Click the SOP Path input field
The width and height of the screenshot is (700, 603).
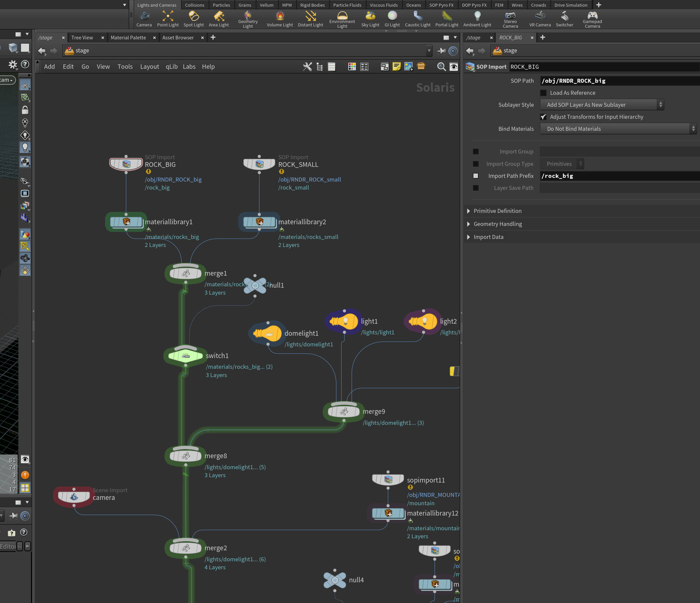pos(620,81)
